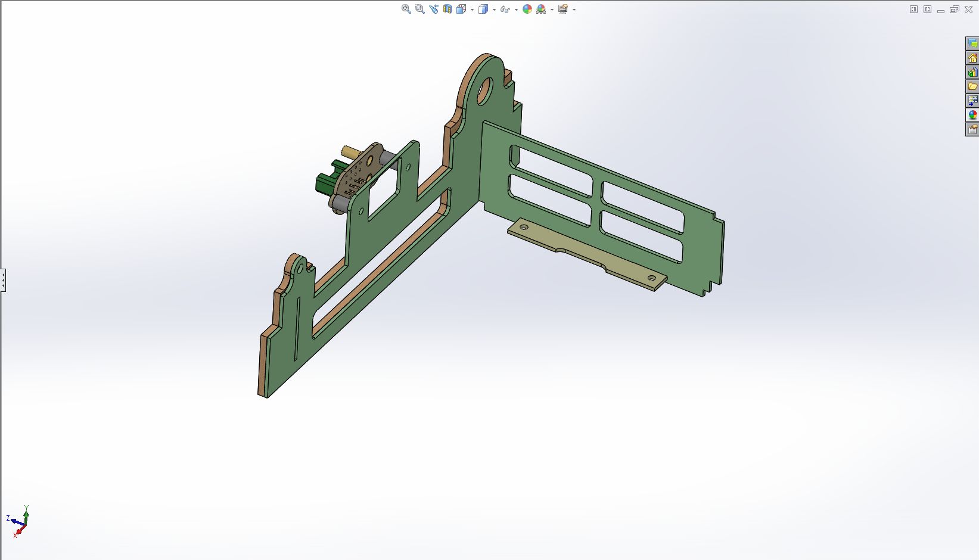Expand the Hide/Show Items dropdown arrow
The image size is (979, 560).
516,10
